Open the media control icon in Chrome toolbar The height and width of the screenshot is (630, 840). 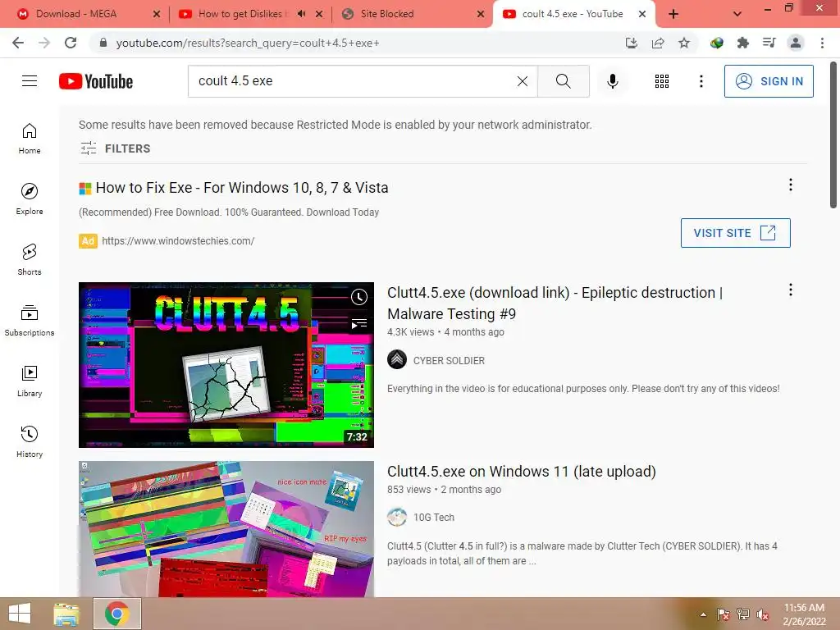[769, 43]
